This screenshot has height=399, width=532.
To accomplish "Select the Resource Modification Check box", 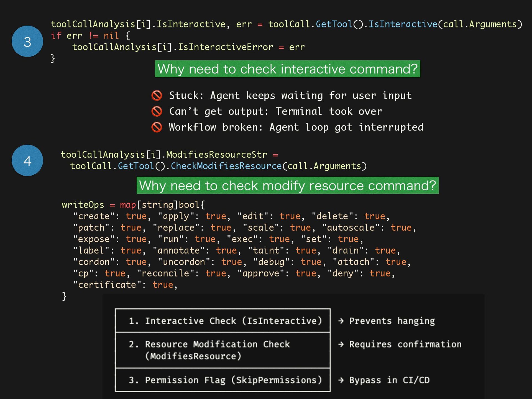I will click(x=223, y=350).
